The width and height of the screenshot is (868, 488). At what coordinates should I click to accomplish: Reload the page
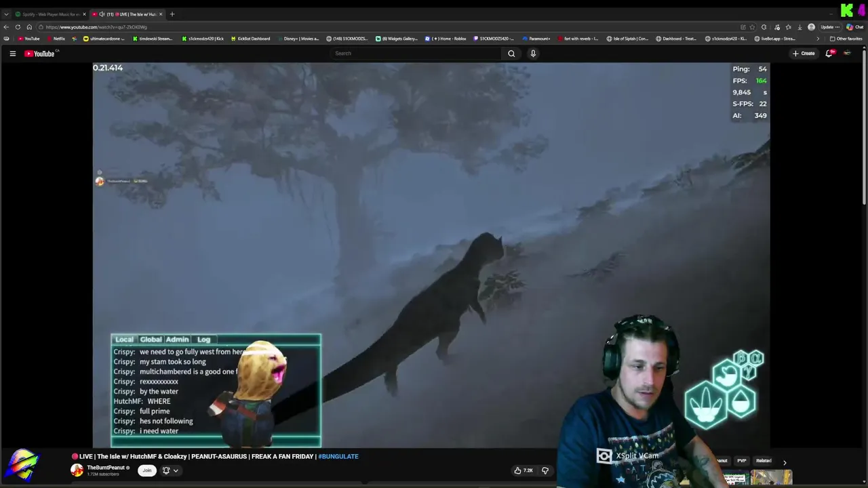(18, 27)
